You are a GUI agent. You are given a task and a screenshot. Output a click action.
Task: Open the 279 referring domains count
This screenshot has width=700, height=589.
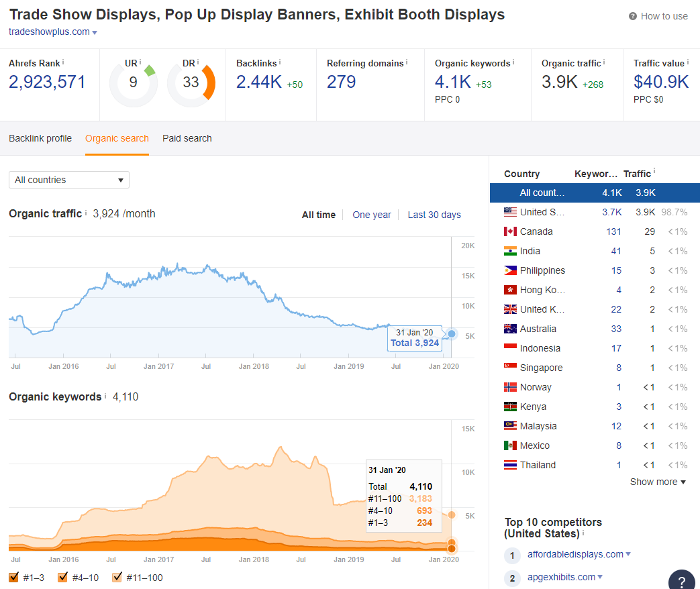coord(342,82)
